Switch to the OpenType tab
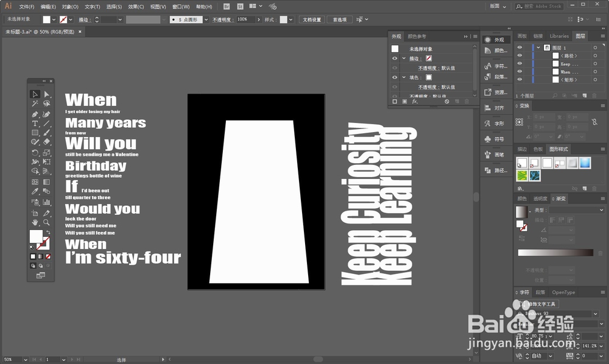 tap(563, 292)
